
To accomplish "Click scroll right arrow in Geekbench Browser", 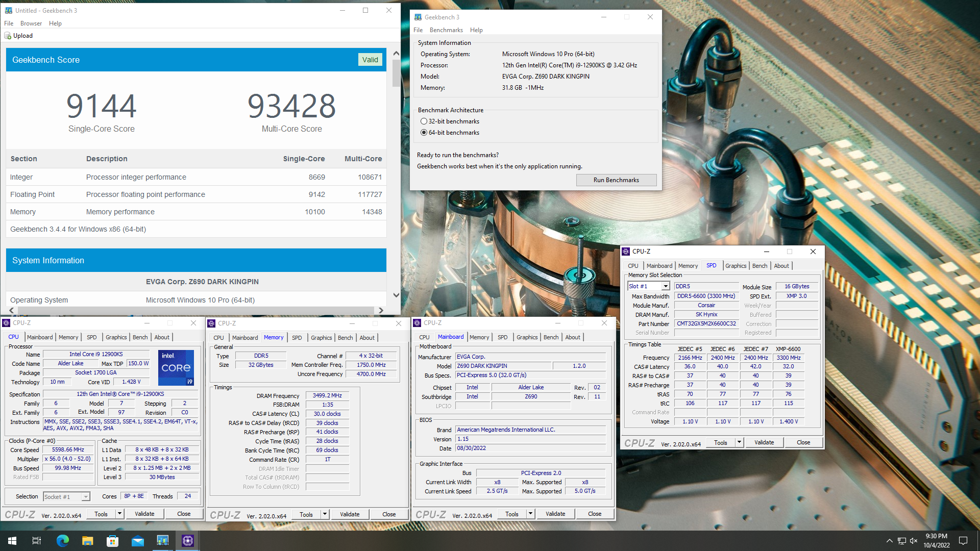I will coord(381,310).
